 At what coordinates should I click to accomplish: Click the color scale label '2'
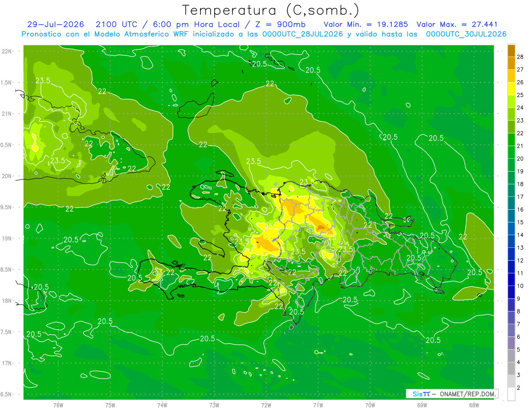pos(519,388)
